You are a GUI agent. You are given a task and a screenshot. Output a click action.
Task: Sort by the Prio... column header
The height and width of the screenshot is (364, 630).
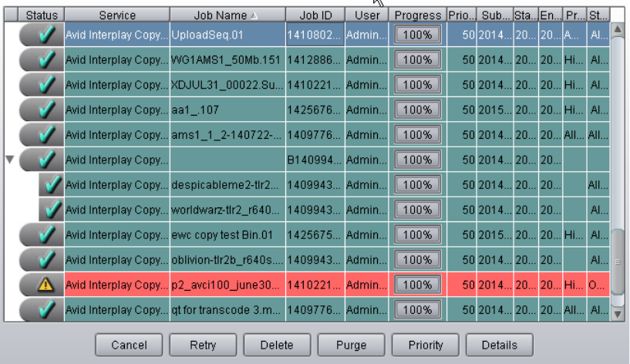[462, 15]
